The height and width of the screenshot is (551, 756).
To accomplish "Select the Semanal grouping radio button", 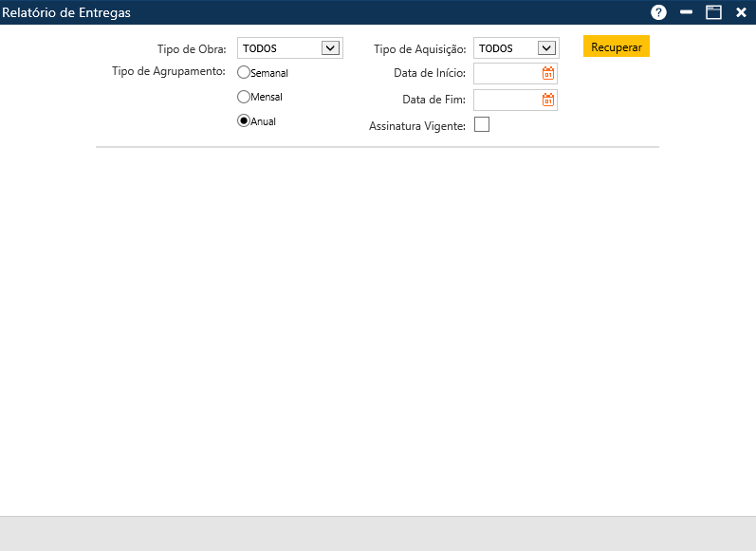I will point(244,72).
